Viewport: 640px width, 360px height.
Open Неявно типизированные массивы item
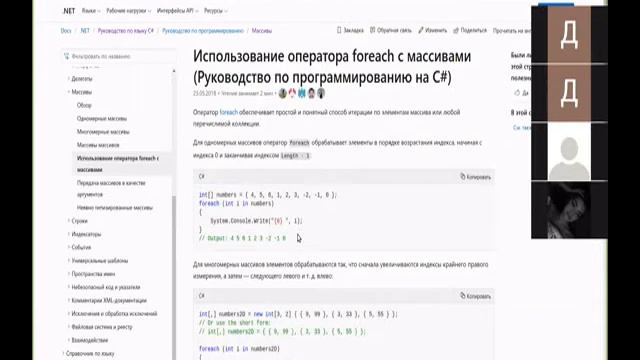pyautogui.click(x=115, y=208)
